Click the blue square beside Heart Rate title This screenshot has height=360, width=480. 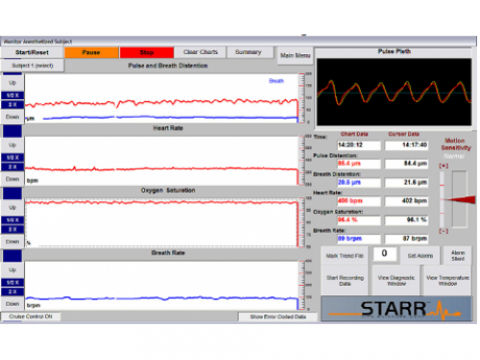click(13, 131)
